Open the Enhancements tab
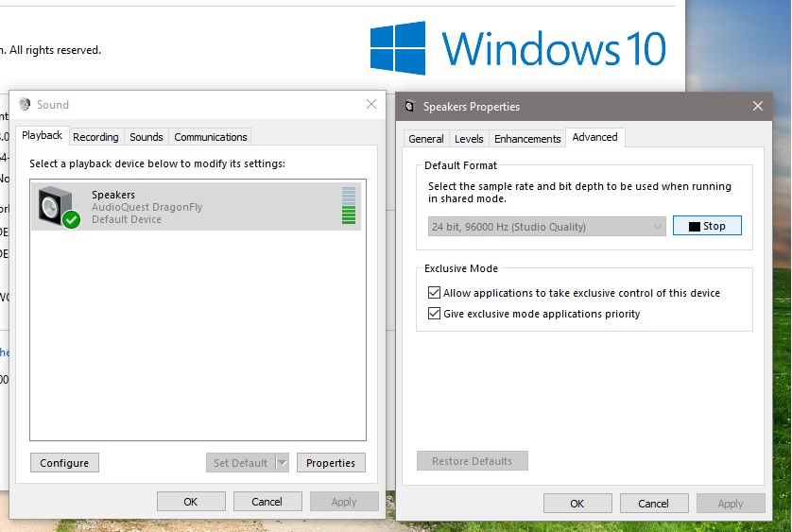This screenshot has width=792, height=532. (x=527, y=139)
